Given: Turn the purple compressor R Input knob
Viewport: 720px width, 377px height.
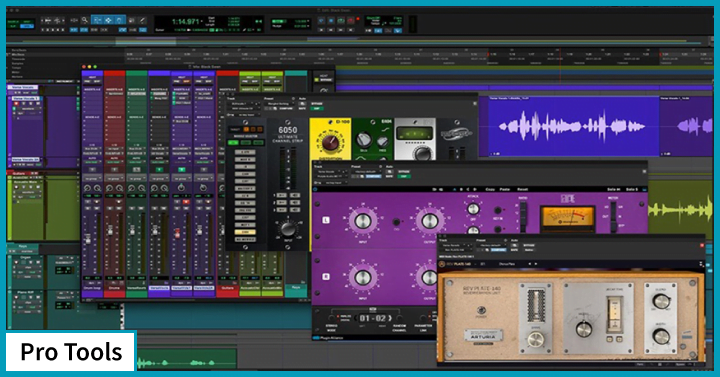Looking at the screenshot, I should tap(363, 278).
